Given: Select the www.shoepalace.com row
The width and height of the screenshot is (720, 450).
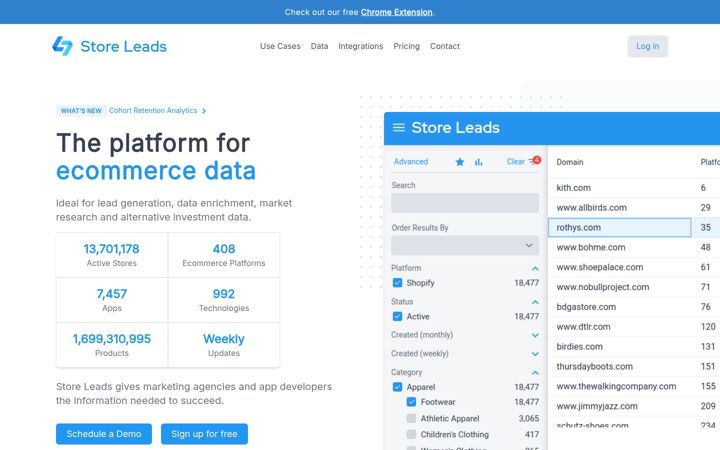Looking at the screenshot, I should click(634, 267).
